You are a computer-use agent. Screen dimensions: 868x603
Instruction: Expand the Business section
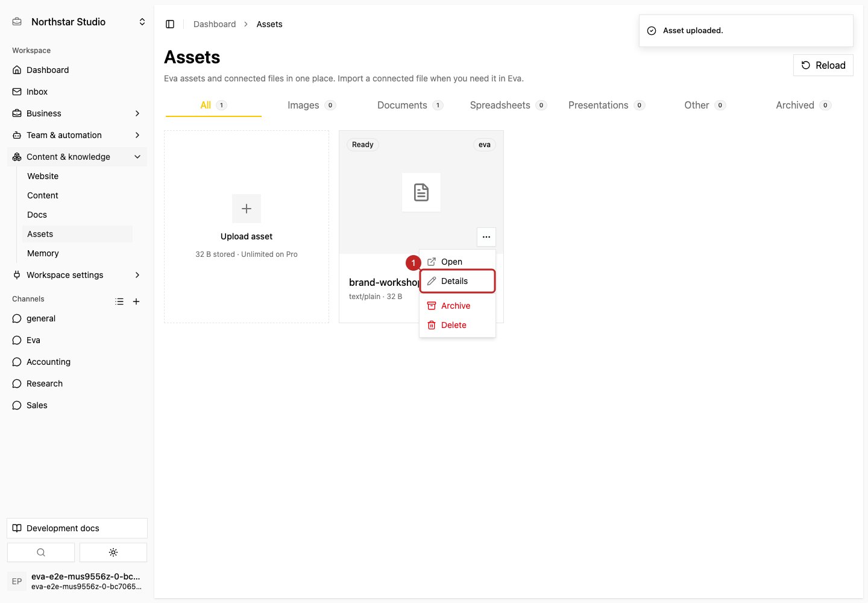tap(77, 113)
